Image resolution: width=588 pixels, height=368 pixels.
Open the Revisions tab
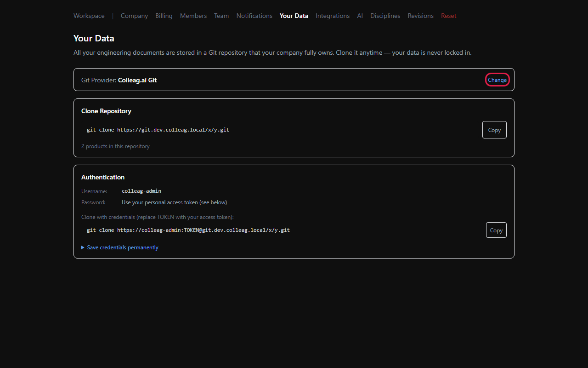421,16
